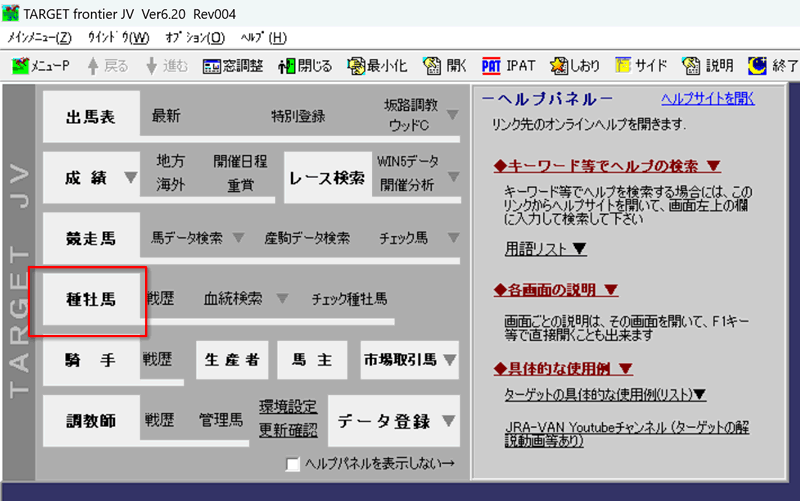Open the レース検索 button
The height and width of the screenshot is (501, 800).
click(x=328, y=178)
